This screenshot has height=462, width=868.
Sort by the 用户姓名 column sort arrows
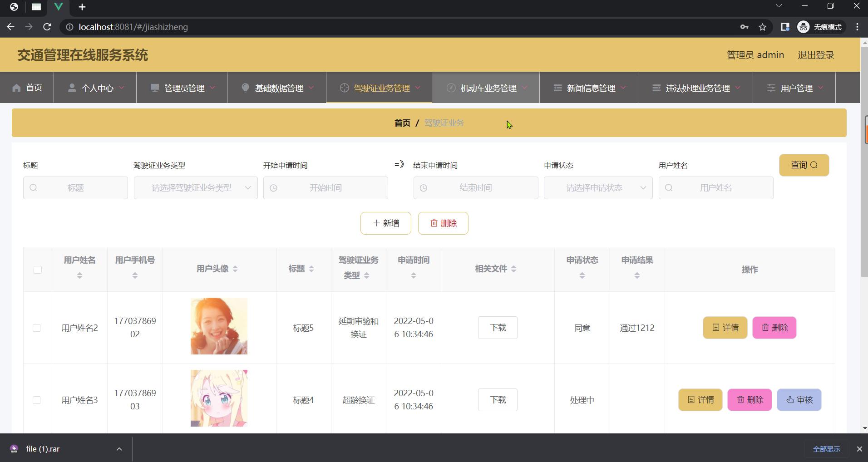coord(79,275)
